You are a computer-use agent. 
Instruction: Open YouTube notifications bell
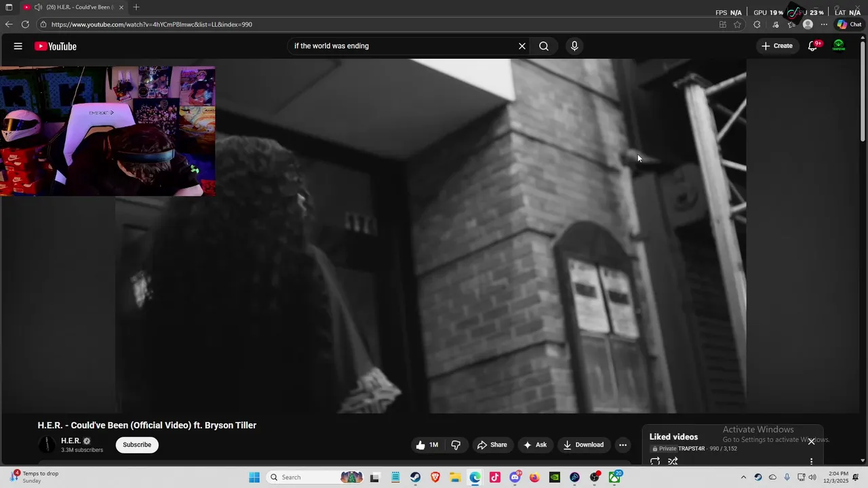pos(813,46)
